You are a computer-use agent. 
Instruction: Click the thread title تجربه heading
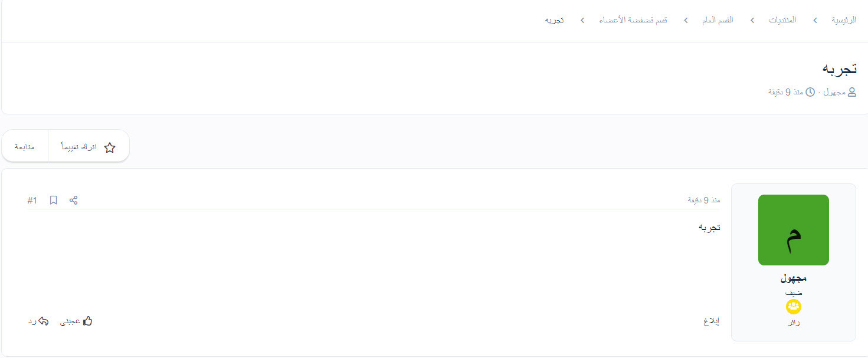click(x=839, y=68)
